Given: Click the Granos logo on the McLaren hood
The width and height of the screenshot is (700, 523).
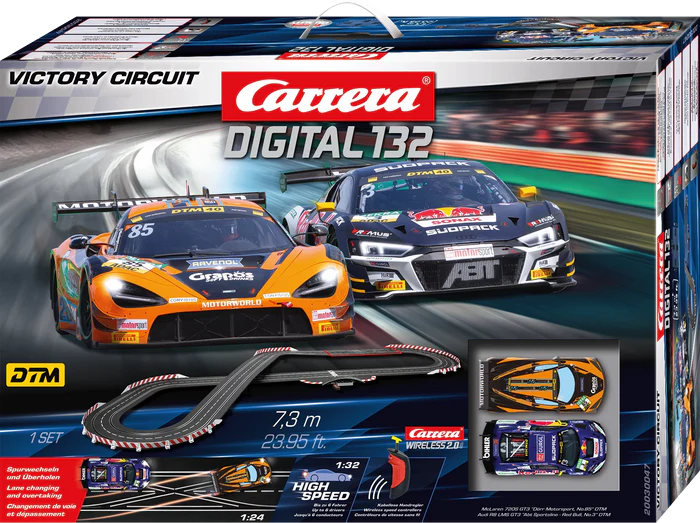Looking at the screenshot, I should click(x=221, y=277).
